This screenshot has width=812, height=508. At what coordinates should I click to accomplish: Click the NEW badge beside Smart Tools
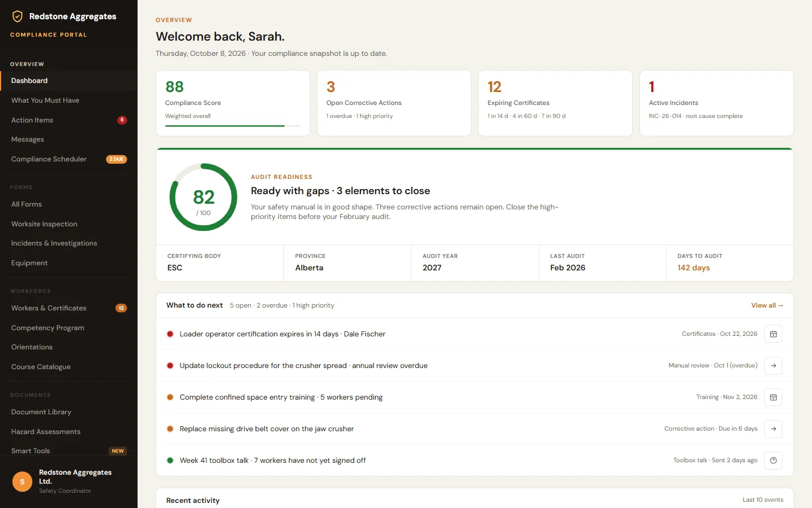point(118,451)
